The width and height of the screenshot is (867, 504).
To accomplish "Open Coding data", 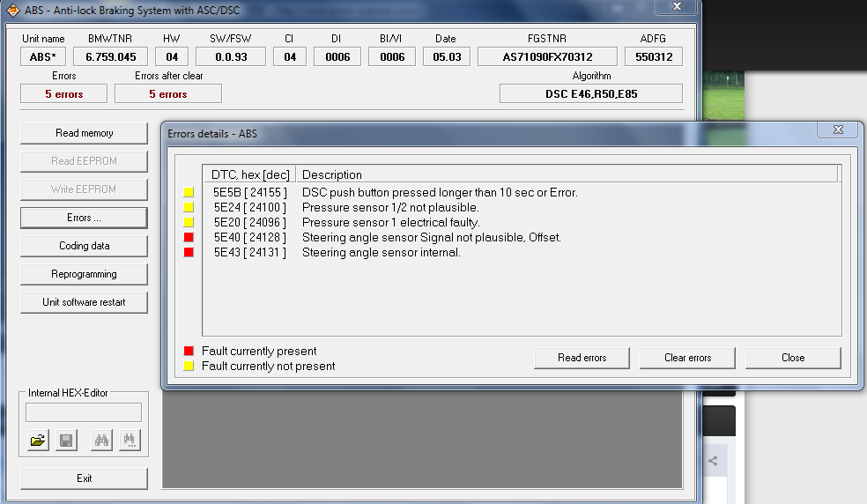I will pyautogui.click(x=84, y=246).
